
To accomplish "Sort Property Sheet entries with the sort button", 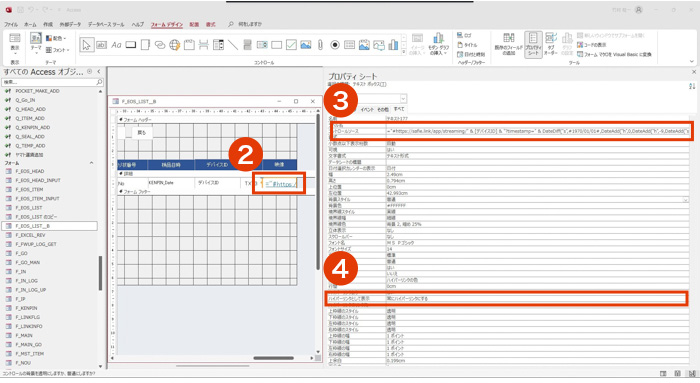I will [x=692, y=86].
